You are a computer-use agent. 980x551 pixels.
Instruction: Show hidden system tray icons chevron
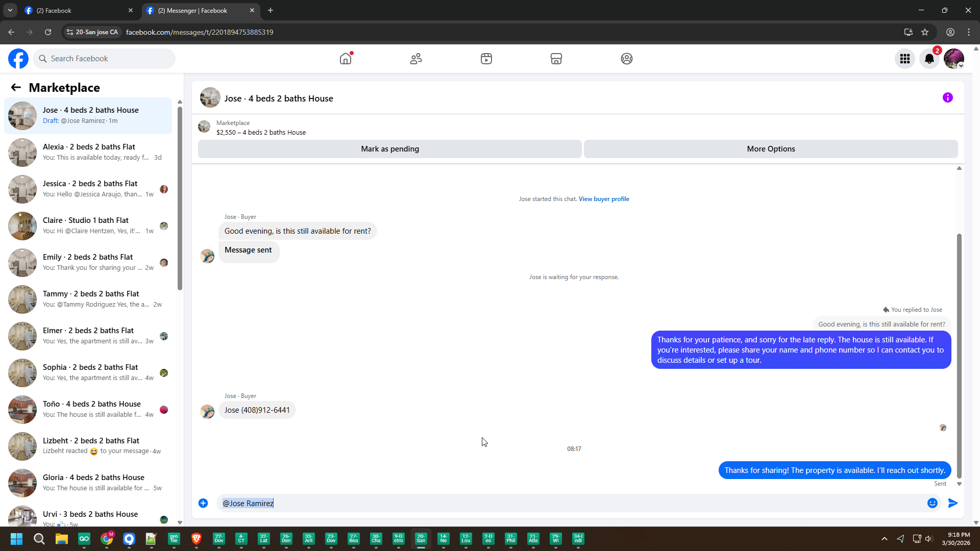(885, 539)
